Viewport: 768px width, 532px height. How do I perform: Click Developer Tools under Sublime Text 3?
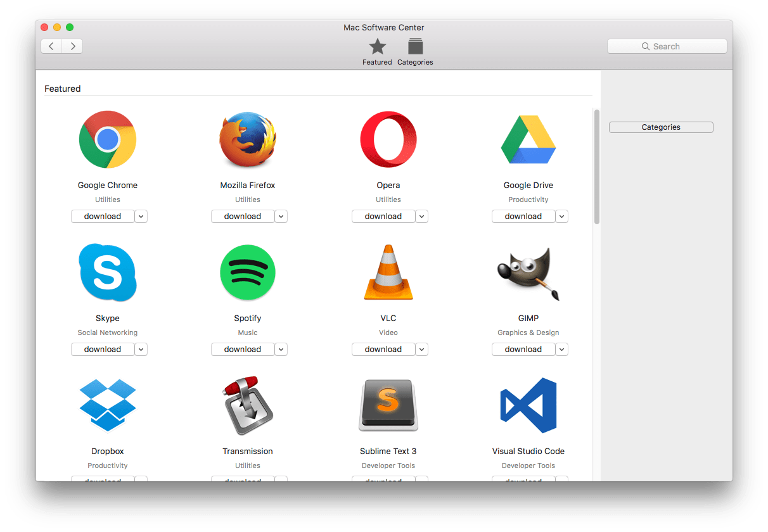(x=388, y=465)
